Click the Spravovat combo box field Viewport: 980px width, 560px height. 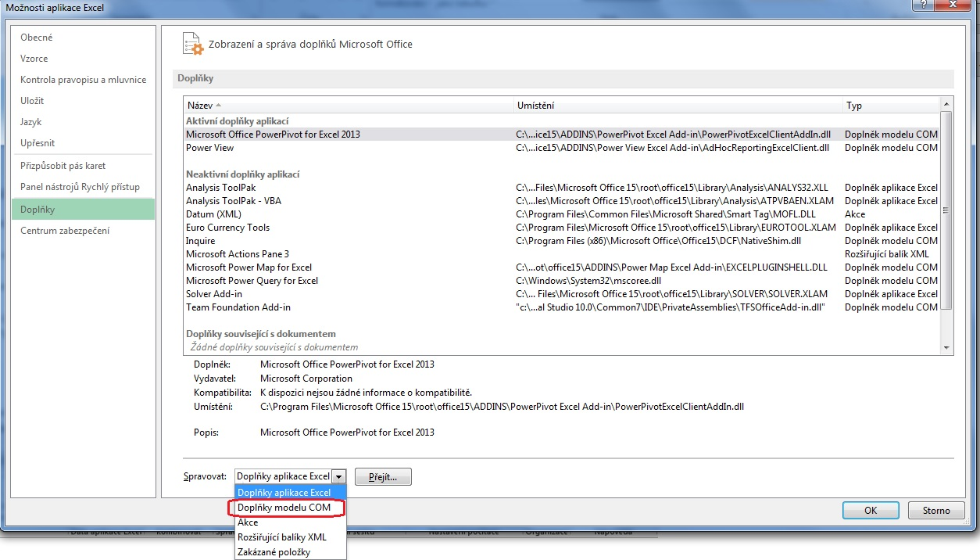[x=290, y=476]
